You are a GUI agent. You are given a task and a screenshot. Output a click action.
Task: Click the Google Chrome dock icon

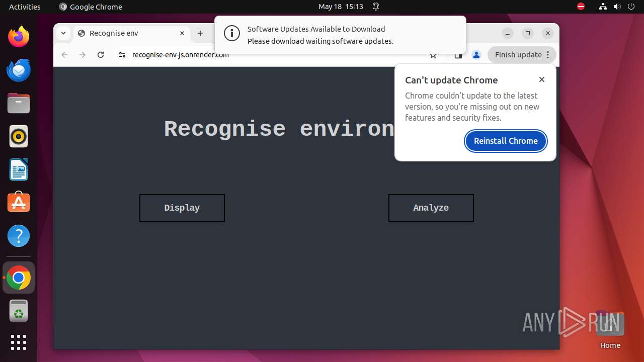(x=19, y=278)
